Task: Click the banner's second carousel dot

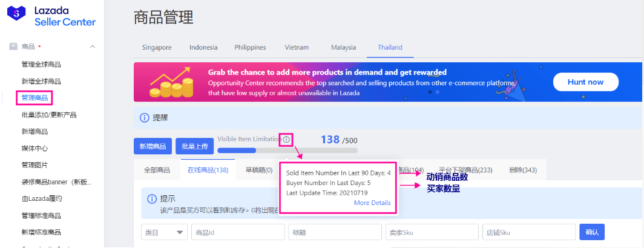Action: (x=438, y=93)
